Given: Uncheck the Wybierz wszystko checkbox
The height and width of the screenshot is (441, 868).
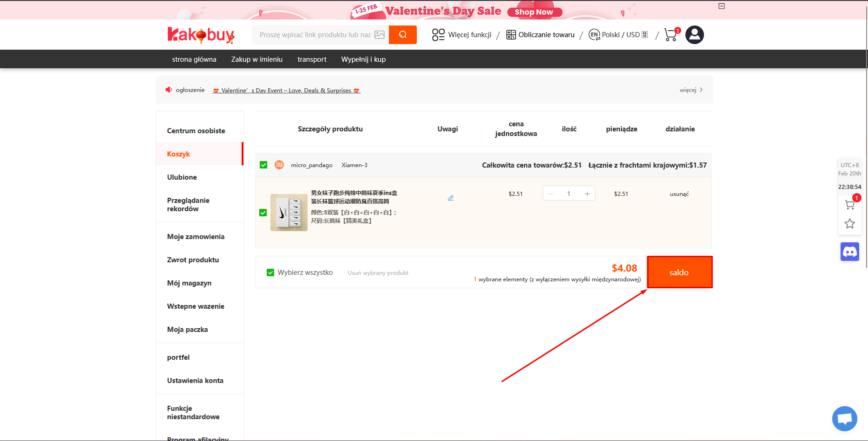Looking at the screenshot, I should pyautogui.click(x=270, y=272).
